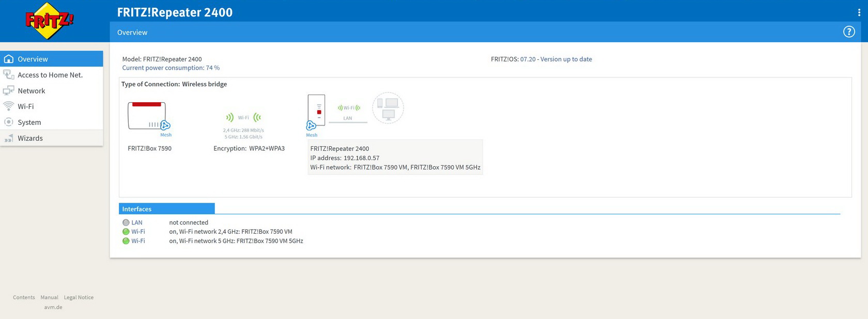Click the FRITZ!Repeater 2400 info box

(x=395, y=157)
